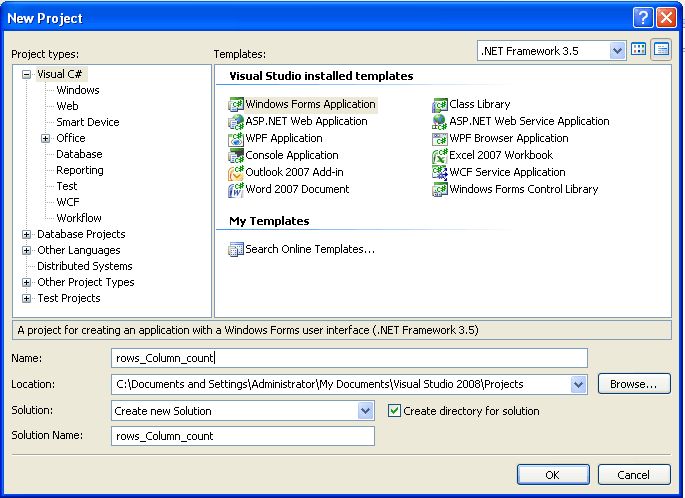Expand the Office tree node
This screenshot has width=685, height=498.
45,138
